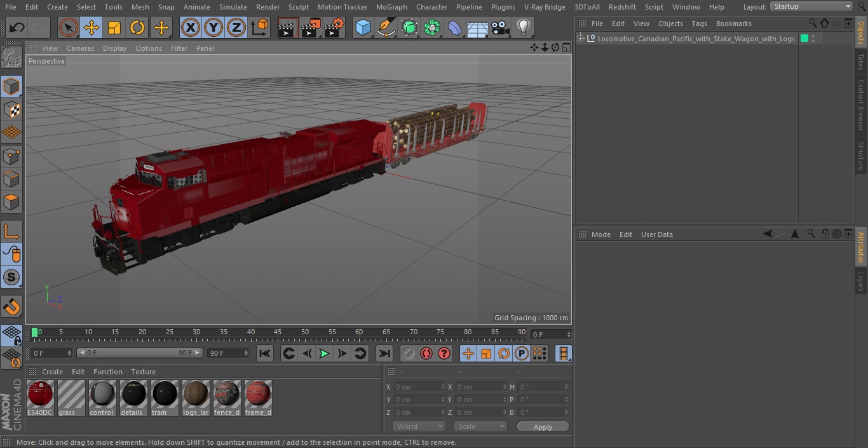Screen dimensions: 868x448
Task: Open material manager Texture menu
Action: (144, 372)
